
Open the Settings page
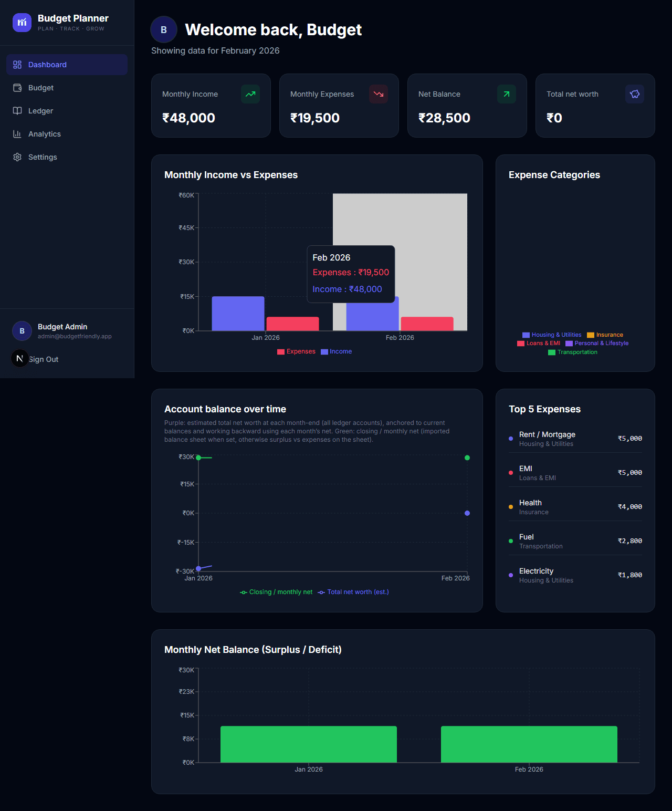pyautogui.click(x=67, y=157)
